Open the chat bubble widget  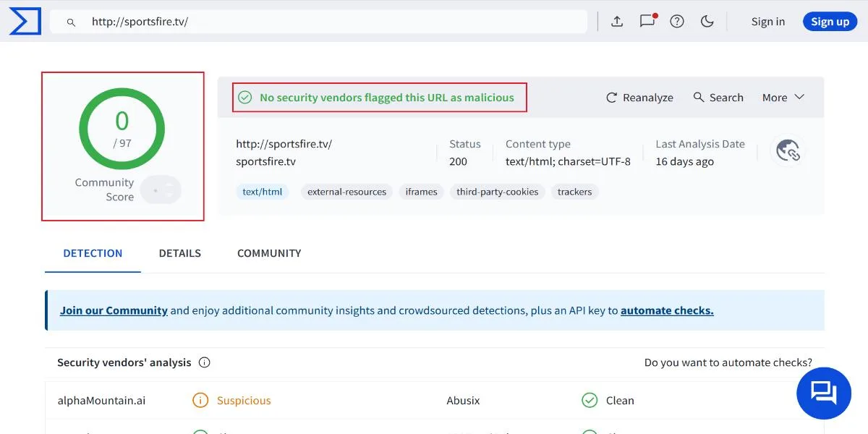(x=824, y=393)
